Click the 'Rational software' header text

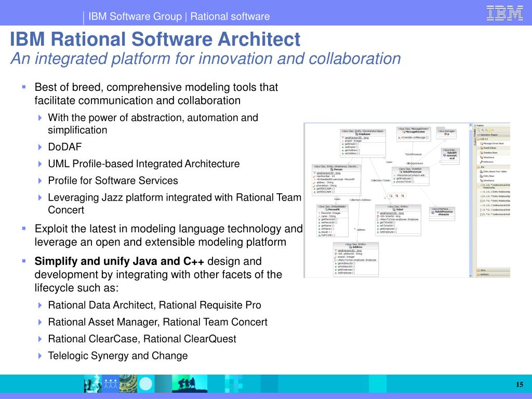point(230,16)
